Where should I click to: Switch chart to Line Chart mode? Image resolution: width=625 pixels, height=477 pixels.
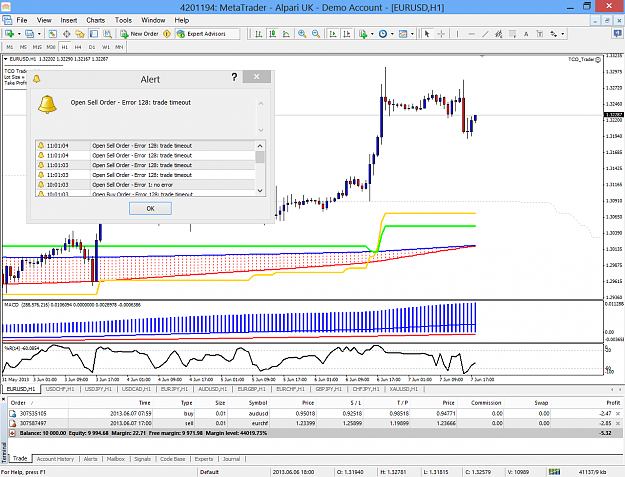[286, 34]
